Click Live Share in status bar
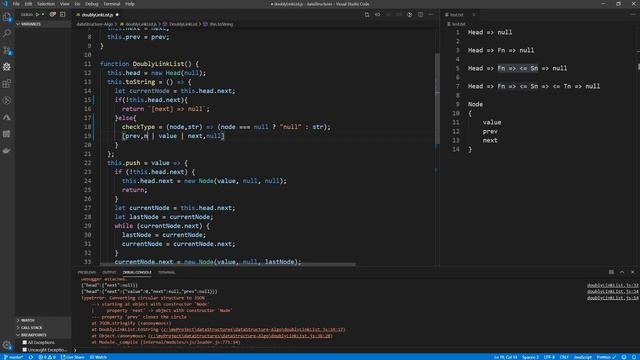 coord(73,357)
